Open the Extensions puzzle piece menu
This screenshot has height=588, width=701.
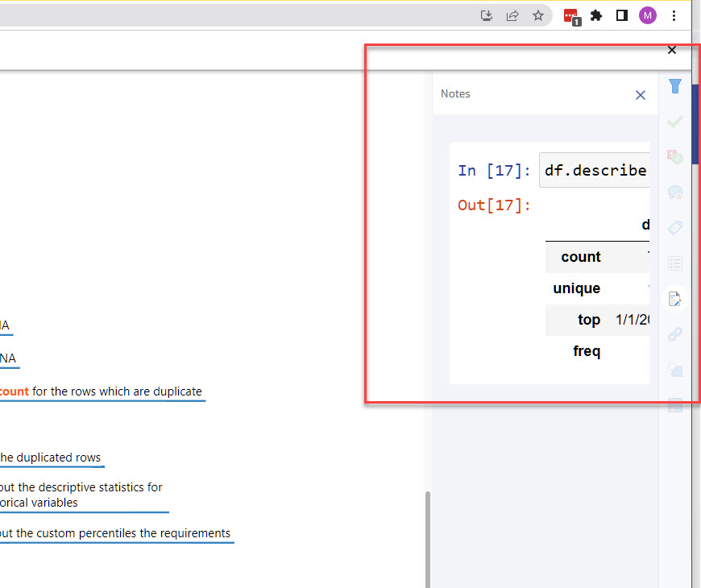point(596,15)
